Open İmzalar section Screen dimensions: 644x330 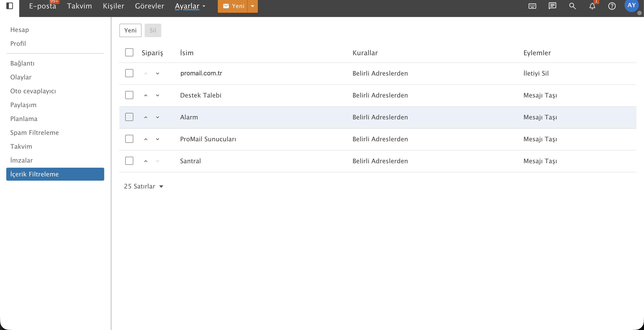(21, 160)
